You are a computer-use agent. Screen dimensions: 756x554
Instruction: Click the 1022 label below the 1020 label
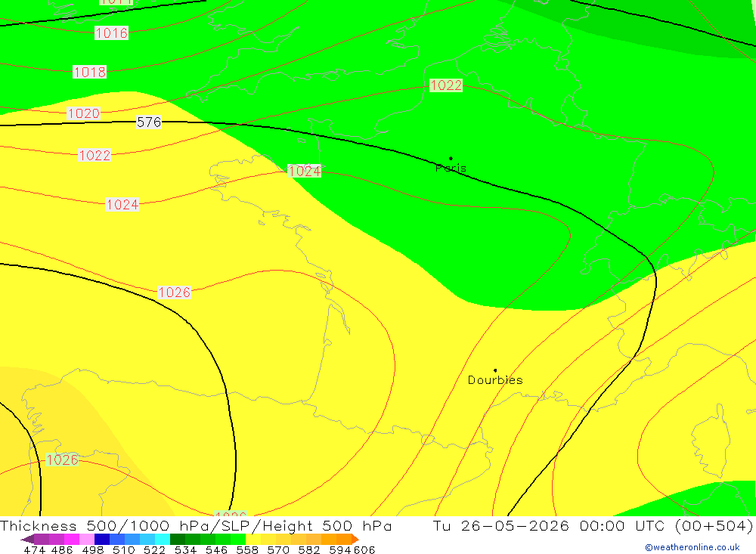tap(94, 155)
